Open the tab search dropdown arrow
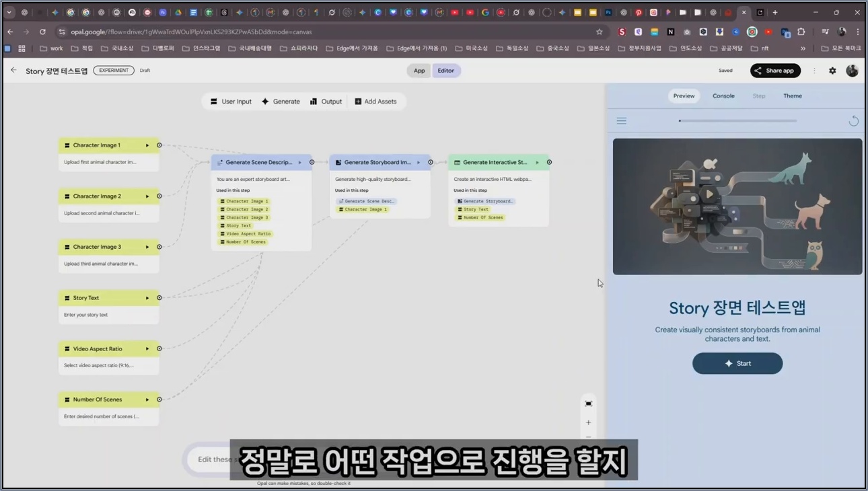This screenshot has width=868, height=491. (x=9, y=12)
